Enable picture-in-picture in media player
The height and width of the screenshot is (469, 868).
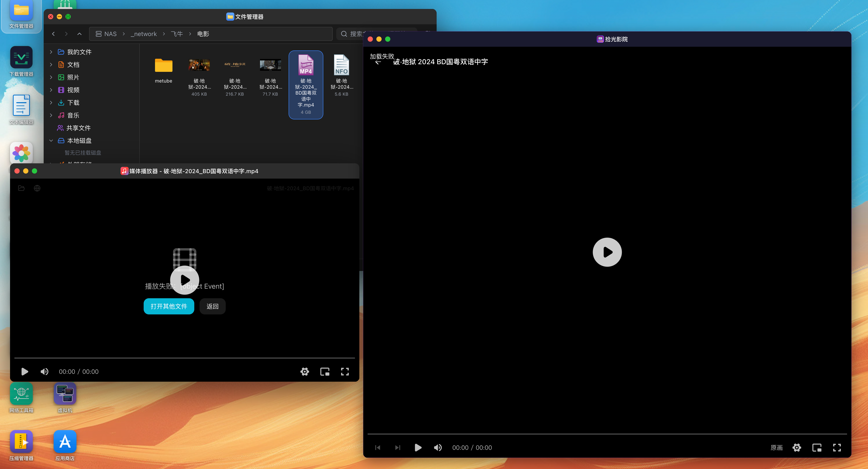click(324, 372)
